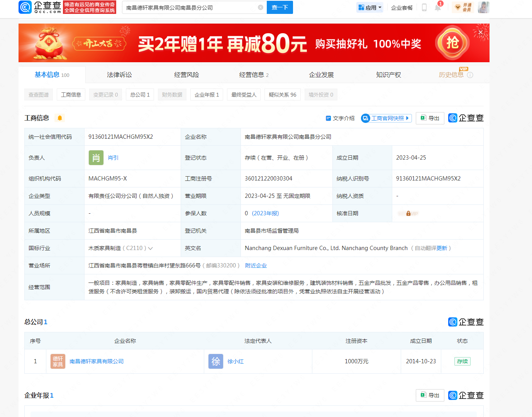Image resolution: width=532 pixels, height=417 pixels.
Task: Open the legal representative 徐小红 link
Action: [236, 361]
